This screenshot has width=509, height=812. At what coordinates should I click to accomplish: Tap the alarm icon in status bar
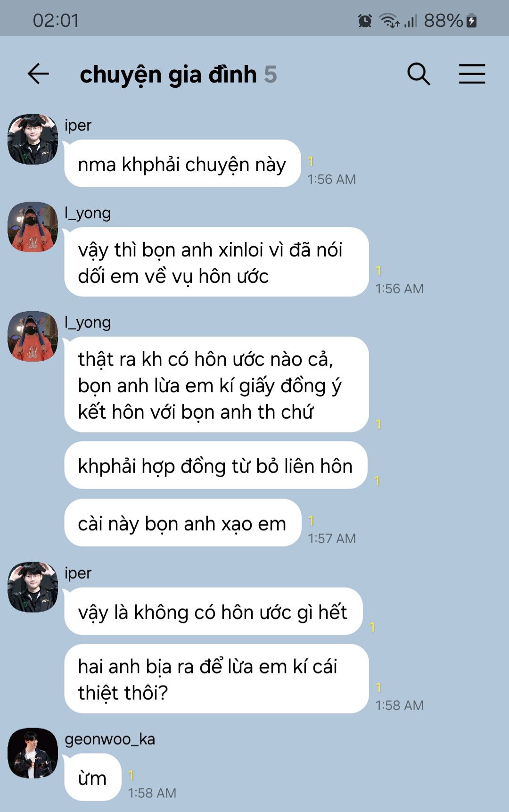(x=365, y=21)
